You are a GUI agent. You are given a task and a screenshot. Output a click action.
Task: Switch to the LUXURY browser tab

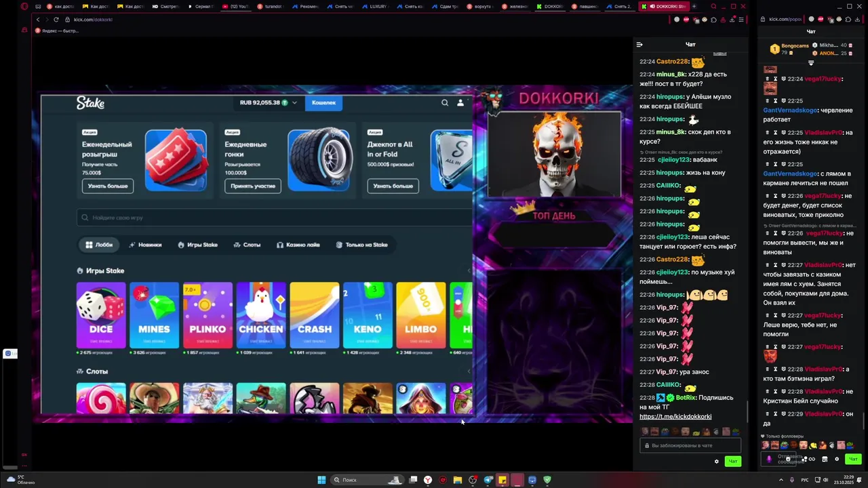coord(375,6)
